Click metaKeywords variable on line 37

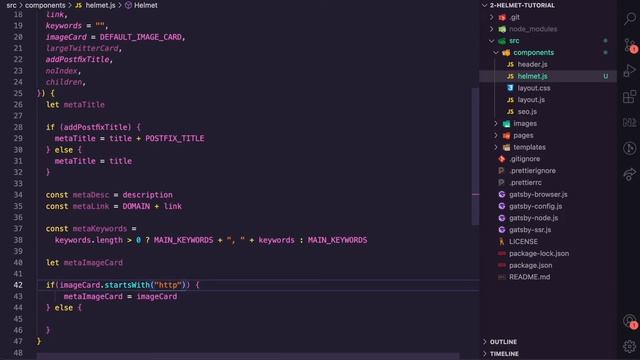(100, 229)
